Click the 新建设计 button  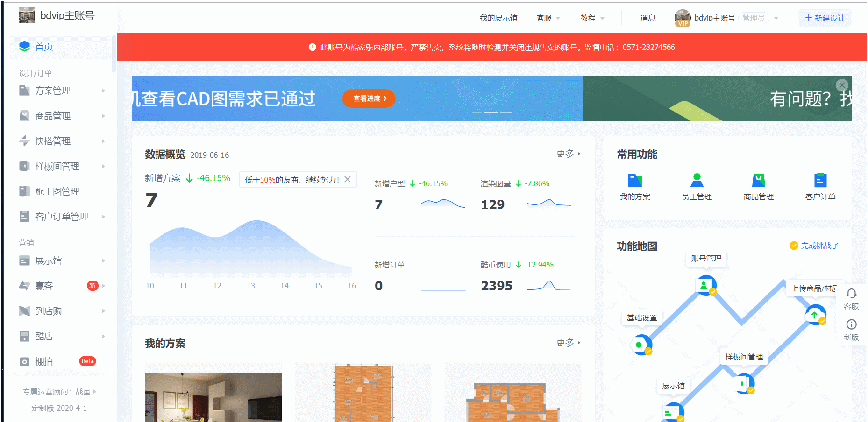pos(825,18)
